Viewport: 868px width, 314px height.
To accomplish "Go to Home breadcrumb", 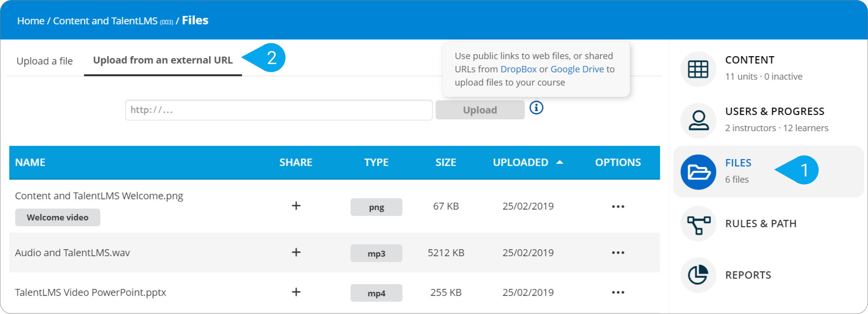I will (31, 21).
